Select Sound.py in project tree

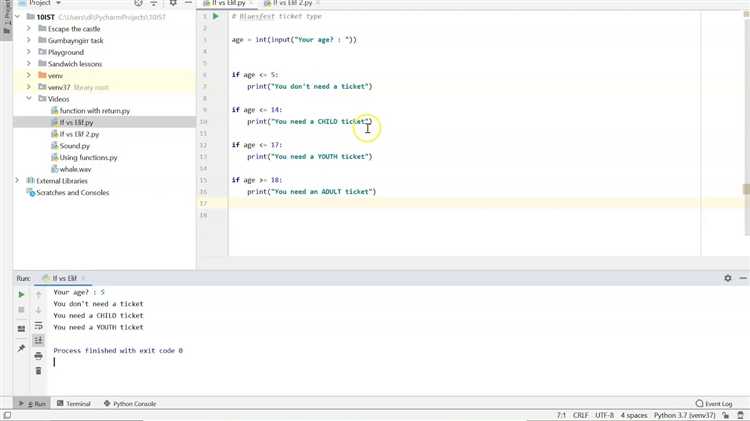[x=75, y=146]
